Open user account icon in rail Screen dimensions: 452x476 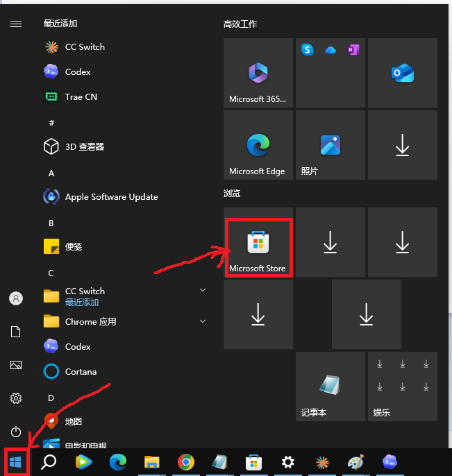point(16,298)
